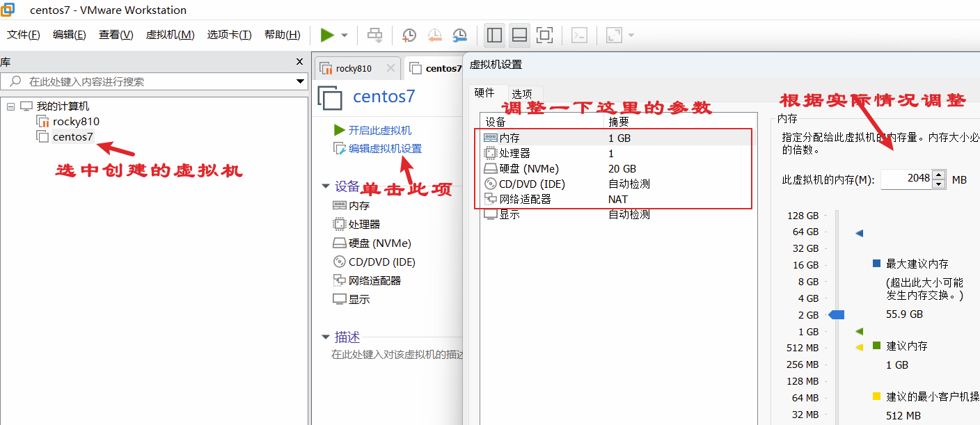The width and height of the screenshot is (980, 425).
Task: Open the power options dropdown arrow
Action: pos(344,35)
